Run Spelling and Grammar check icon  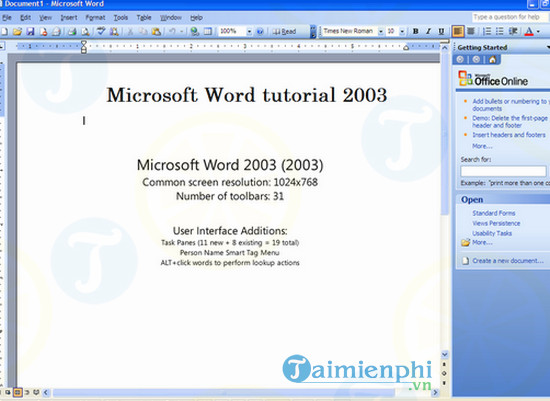click(101, 32)
